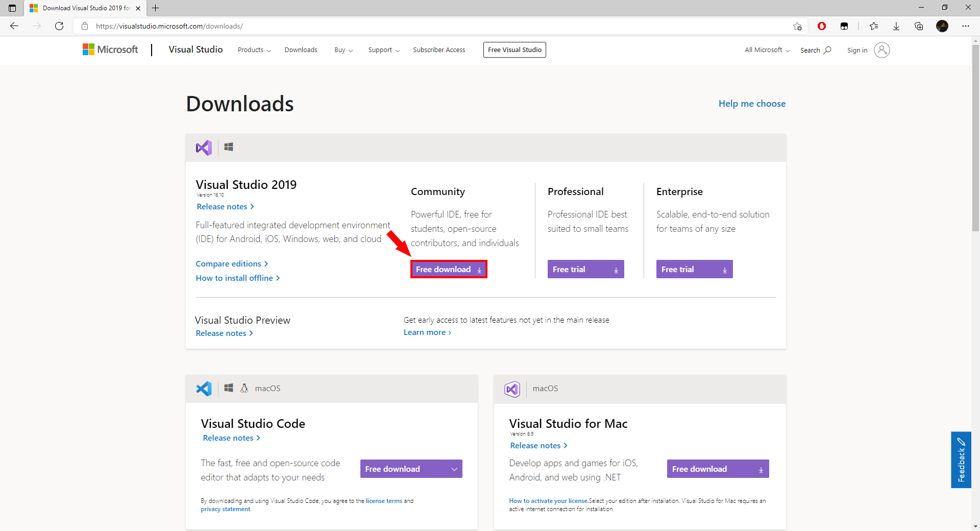Image resolution: width=980 pixels, height=531 pixels.
Task: Open tab actions menu icon
Action: point(12,8)
